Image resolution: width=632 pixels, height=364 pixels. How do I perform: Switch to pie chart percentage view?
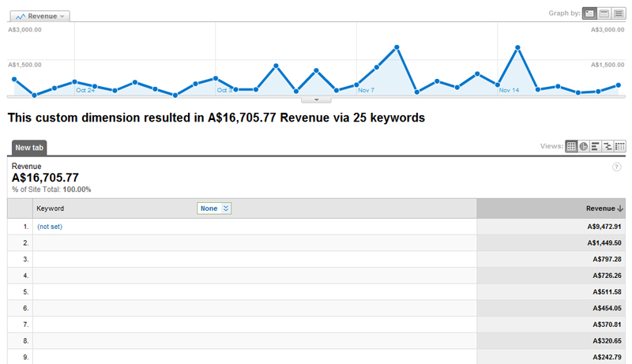(583, 146)
